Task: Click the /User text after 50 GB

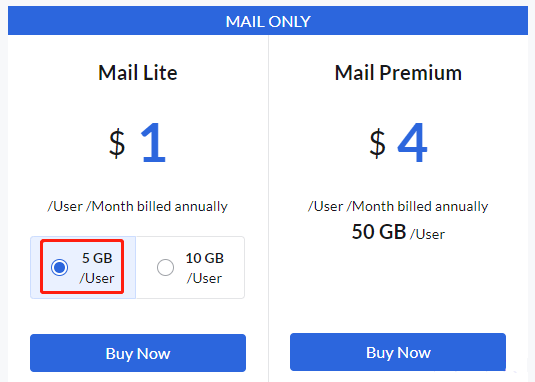Action: 428,234
